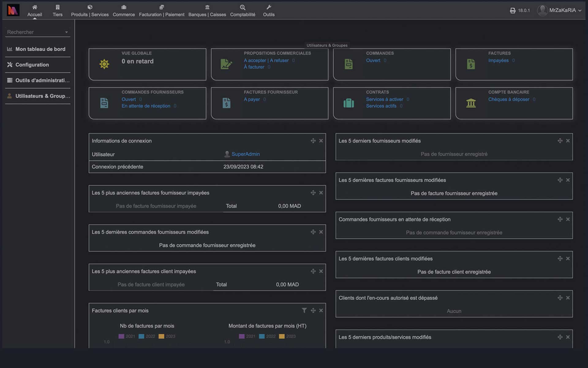
Task: Open Configuration in the left sidebar
Action: tap(32, 65)
